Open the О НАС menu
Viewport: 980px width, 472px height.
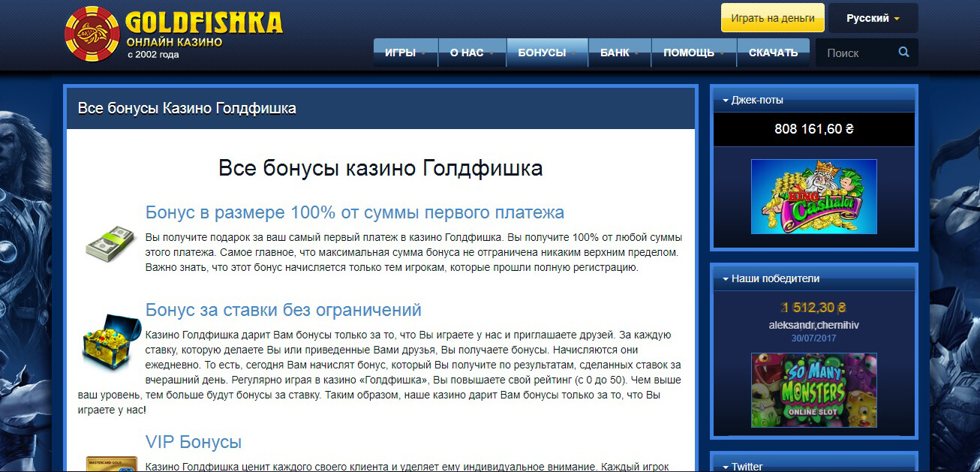pos(472,53)
